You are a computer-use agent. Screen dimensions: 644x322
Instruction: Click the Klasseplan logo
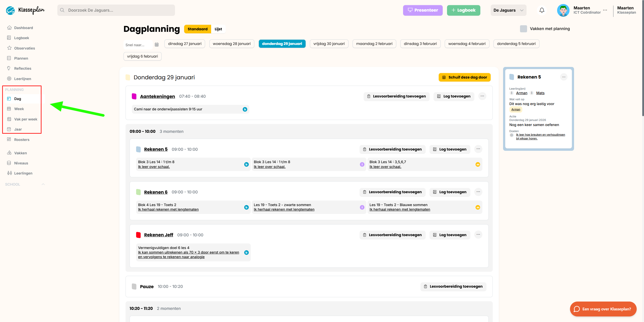pyautogui.click(x=25, y=10)
